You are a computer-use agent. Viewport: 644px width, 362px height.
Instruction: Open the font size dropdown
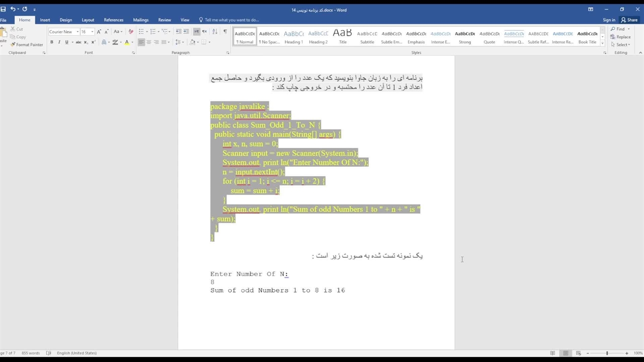92,32
